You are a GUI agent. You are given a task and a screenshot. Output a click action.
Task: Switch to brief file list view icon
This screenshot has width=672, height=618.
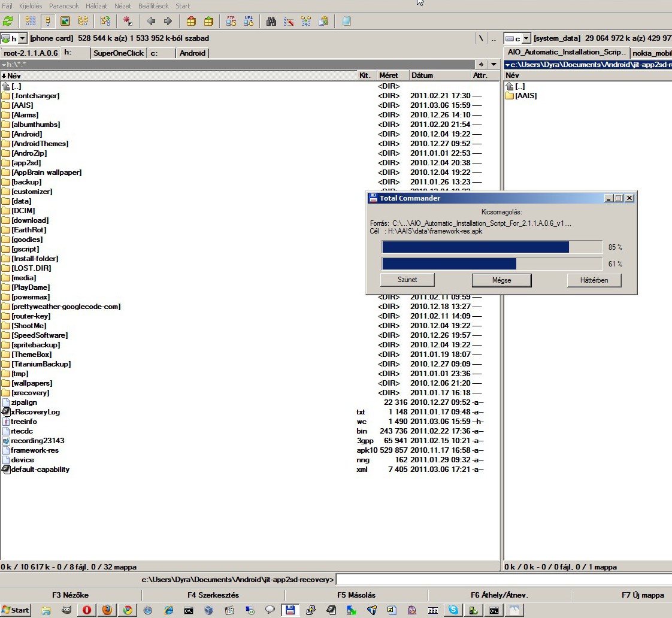(x=31, y=21)
